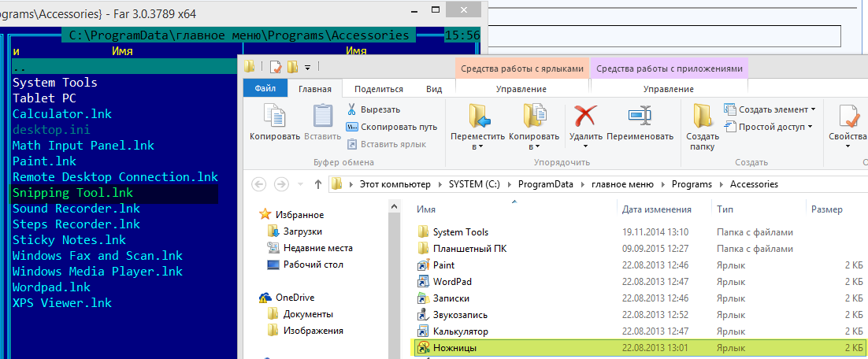The width and height of the screenshot is (868, 359).
Task: Select OneDrive in navigation pane
Action: pyautogui.click(x=287, y=298)
